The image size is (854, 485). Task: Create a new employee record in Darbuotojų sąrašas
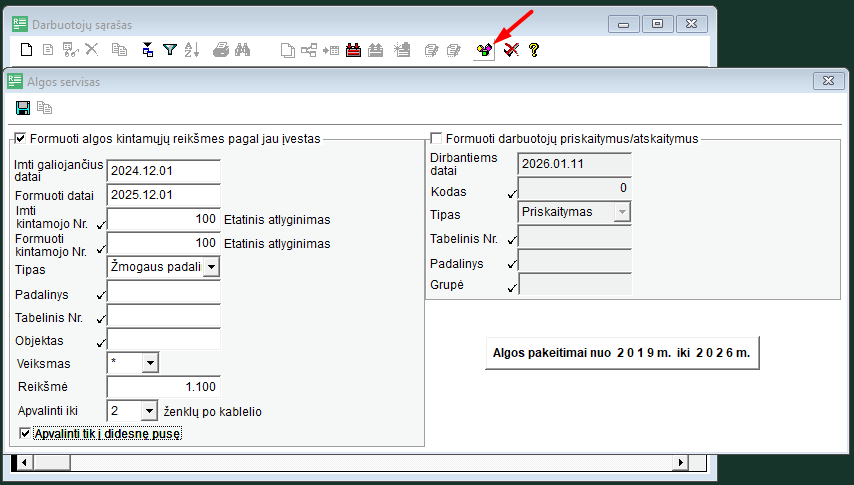(x=26, y=50)
